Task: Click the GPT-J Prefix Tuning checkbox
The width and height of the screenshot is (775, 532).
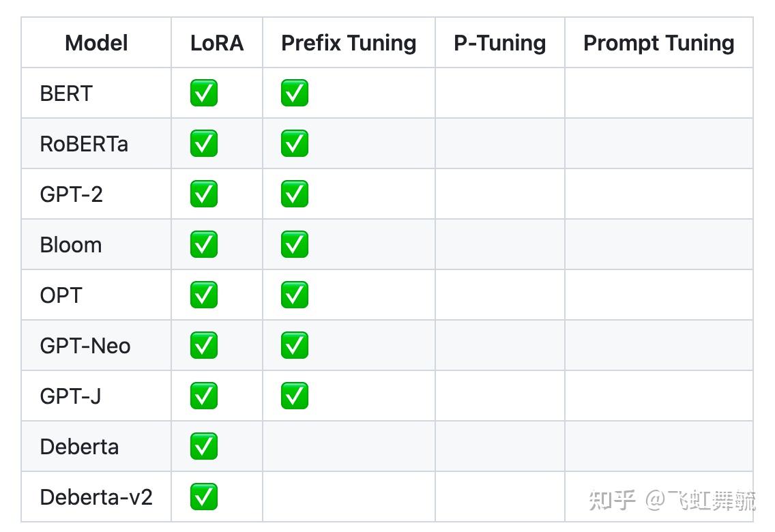Action: click(294, 396)
